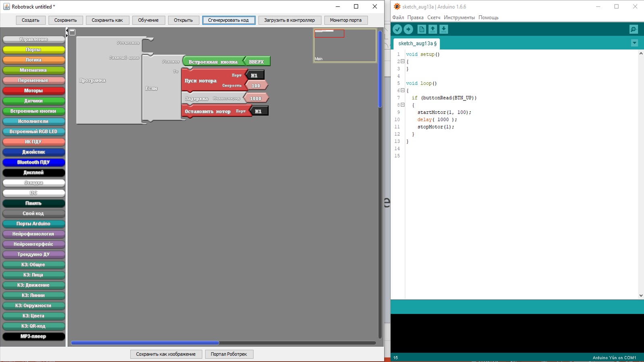
Task: Open Скетч menu in Arduino
Action: [x=434, y=17]
